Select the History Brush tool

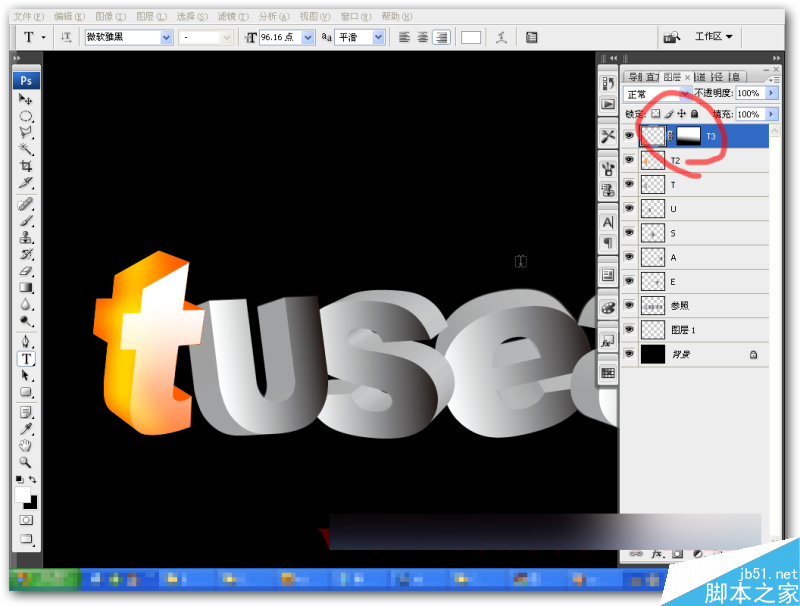pos(26,254)
